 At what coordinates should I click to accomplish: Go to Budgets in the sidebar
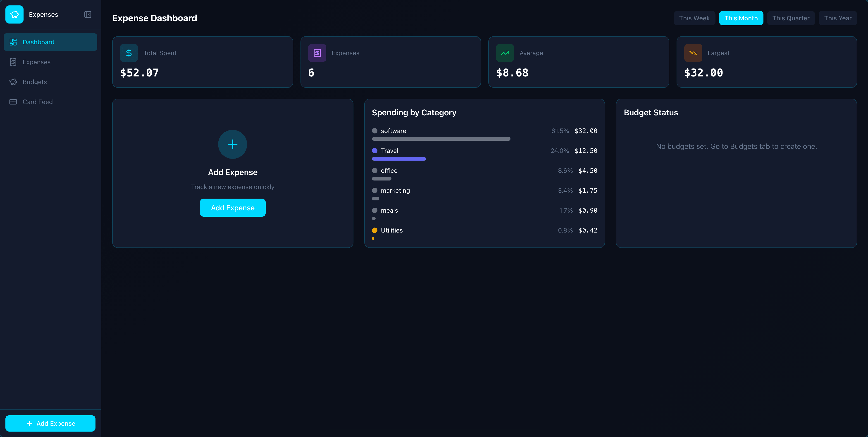(x=50, y=82)
